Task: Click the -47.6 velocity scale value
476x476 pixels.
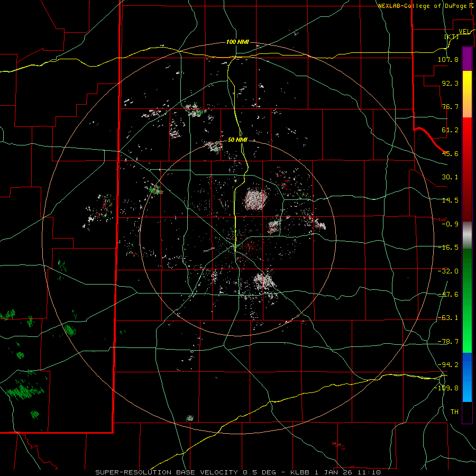Action: (x=448, y=295)
